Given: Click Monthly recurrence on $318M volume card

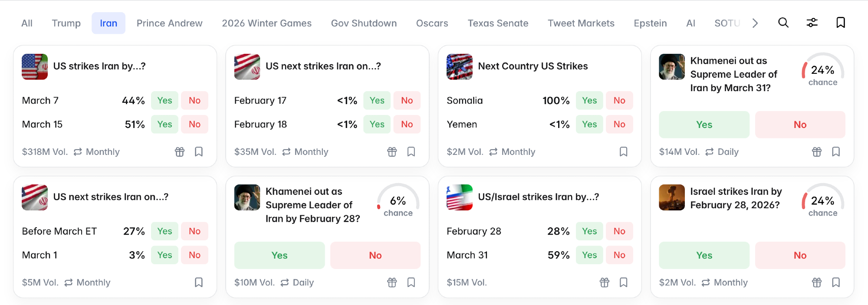Looking at the screenshot, I should [97, 152].
